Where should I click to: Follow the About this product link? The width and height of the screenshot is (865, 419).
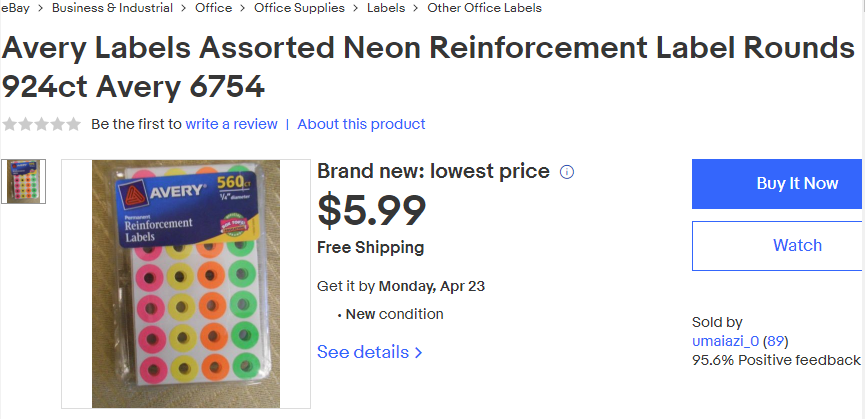(361, 124)
